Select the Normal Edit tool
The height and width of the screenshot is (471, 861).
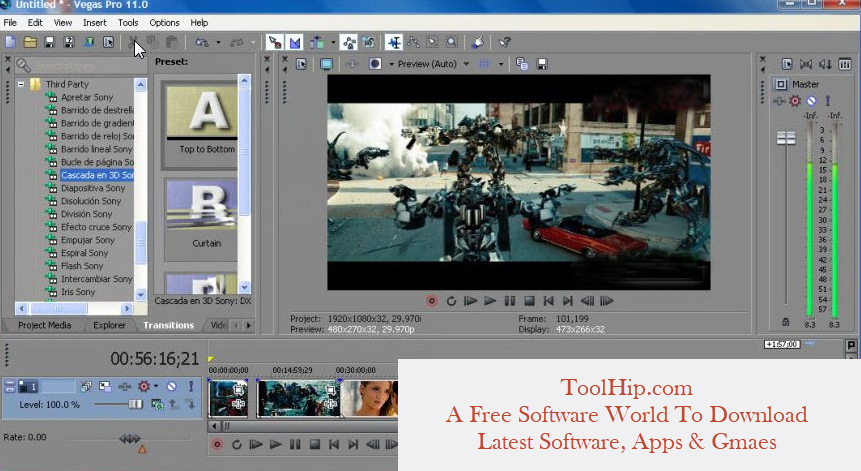click(394, 42)
